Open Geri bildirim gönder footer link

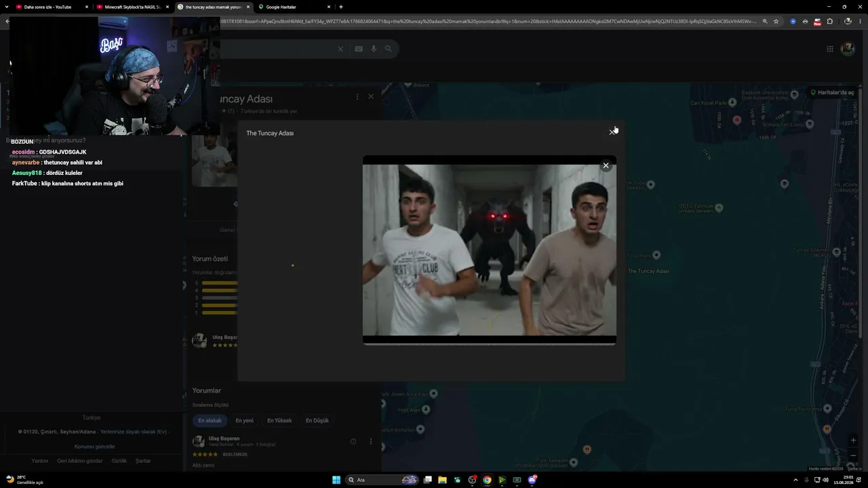coord(80,461)
